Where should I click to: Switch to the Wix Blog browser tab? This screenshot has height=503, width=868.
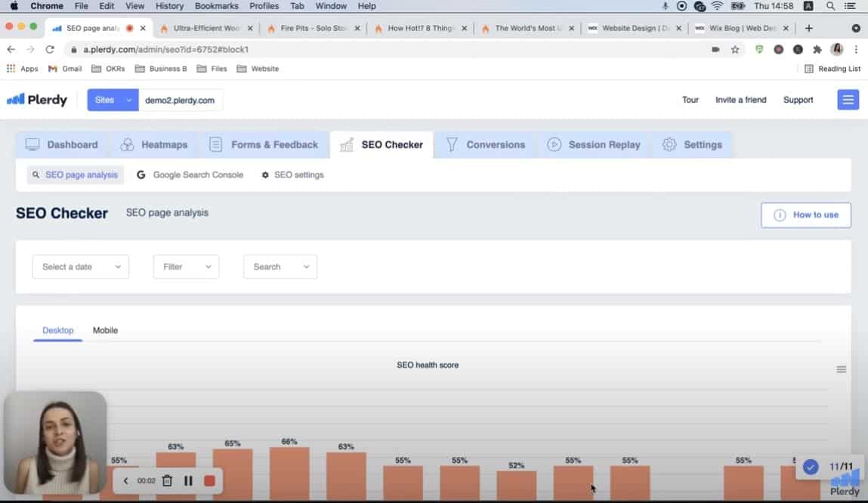tap(742, 28)
